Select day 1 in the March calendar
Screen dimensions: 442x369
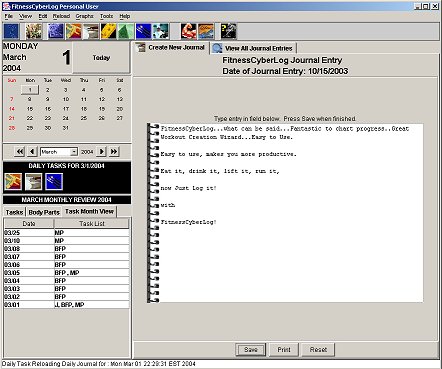point(30,90)
